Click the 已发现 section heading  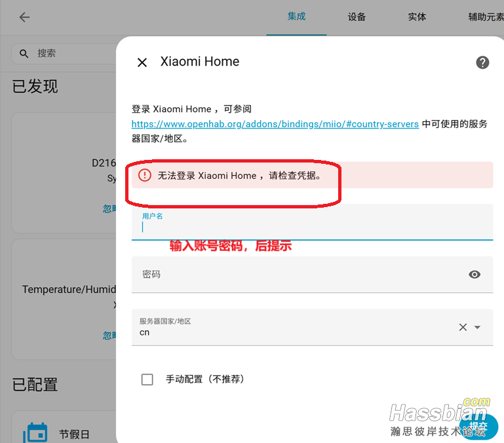[x=35, y=87]
